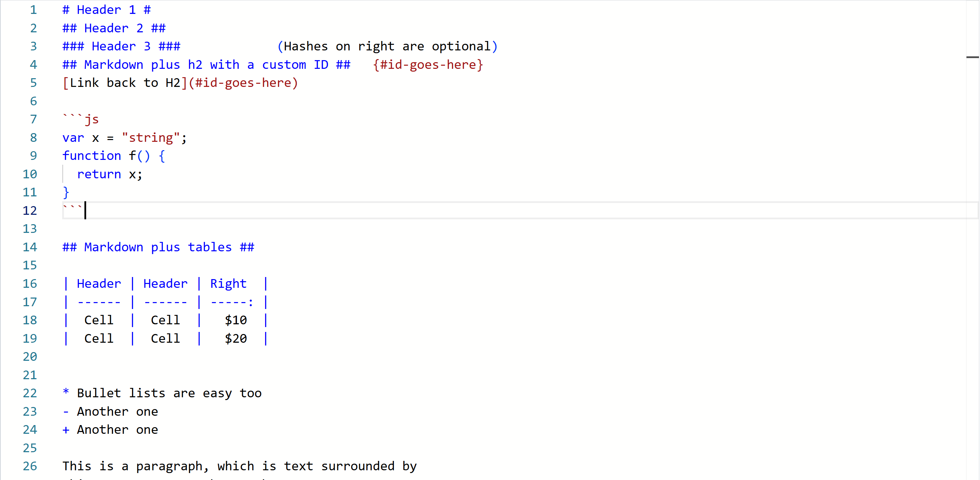
Task: Click the '{#id-goes-here}' custom ID text
Action: (428, 65)
